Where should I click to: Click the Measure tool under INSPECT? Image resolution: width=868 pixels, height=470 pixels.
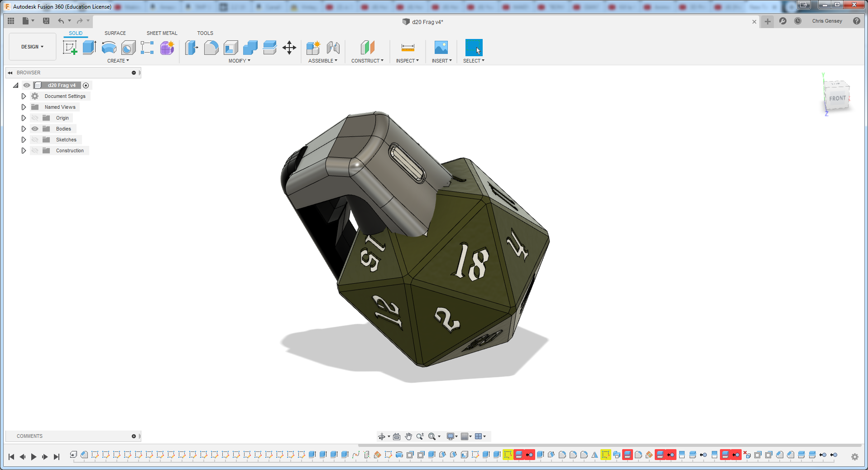click(407, 47)
